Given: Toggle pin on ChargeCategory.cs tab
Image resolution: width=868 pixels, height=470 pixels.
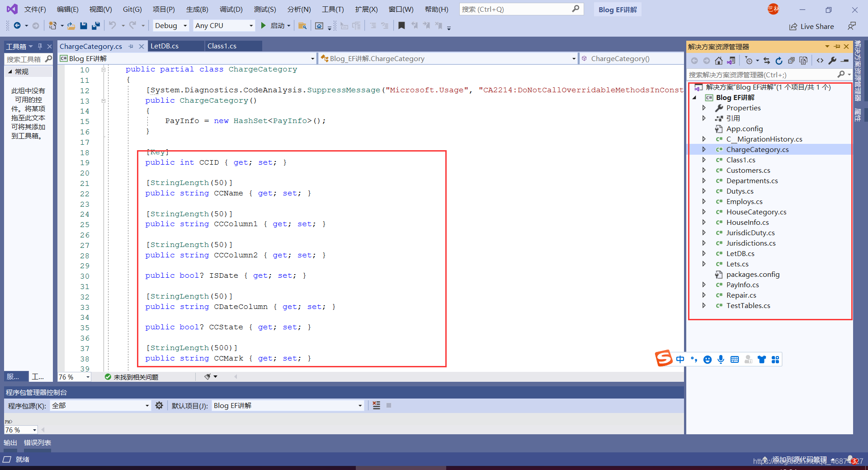Looking at the screenshot, I should click(131, 46).
